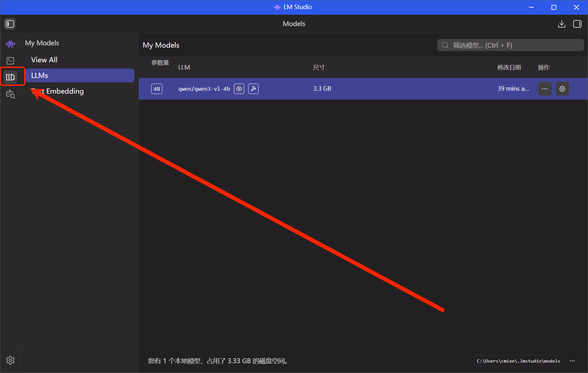588x373 pixels.
Task: Open app Settings gear at bottom left
Action: click(x=10, y=360)
